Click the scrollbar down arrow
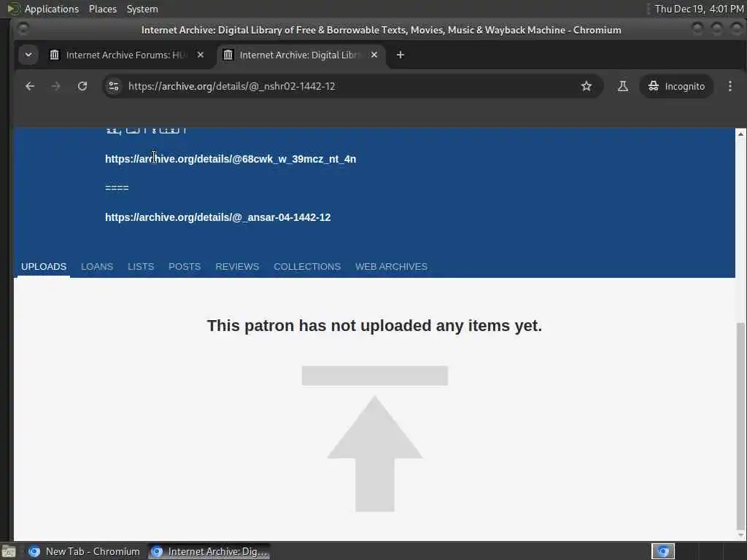This screenshot has height=560, width=747. pos(740,536)
